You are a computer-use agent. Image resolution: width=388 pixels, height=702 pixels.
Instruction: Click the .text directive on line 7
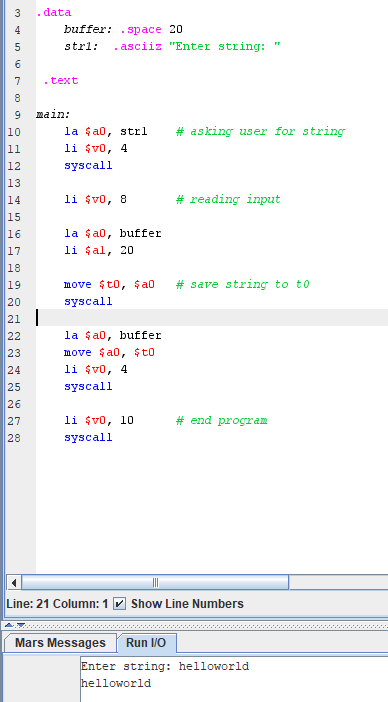click(61, 81)
